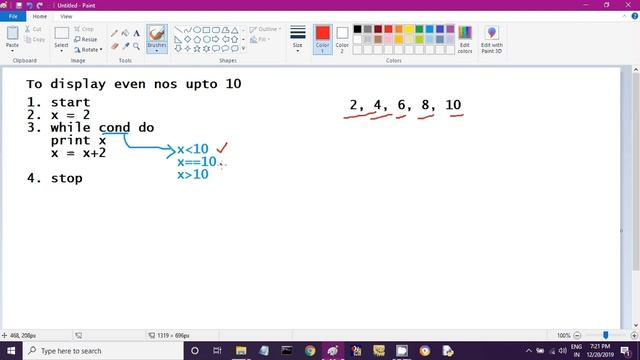The height and width of the screenshot is (360, 640).
Task: Open the shape Fill dropdown
Action: [x=260, y=39]
